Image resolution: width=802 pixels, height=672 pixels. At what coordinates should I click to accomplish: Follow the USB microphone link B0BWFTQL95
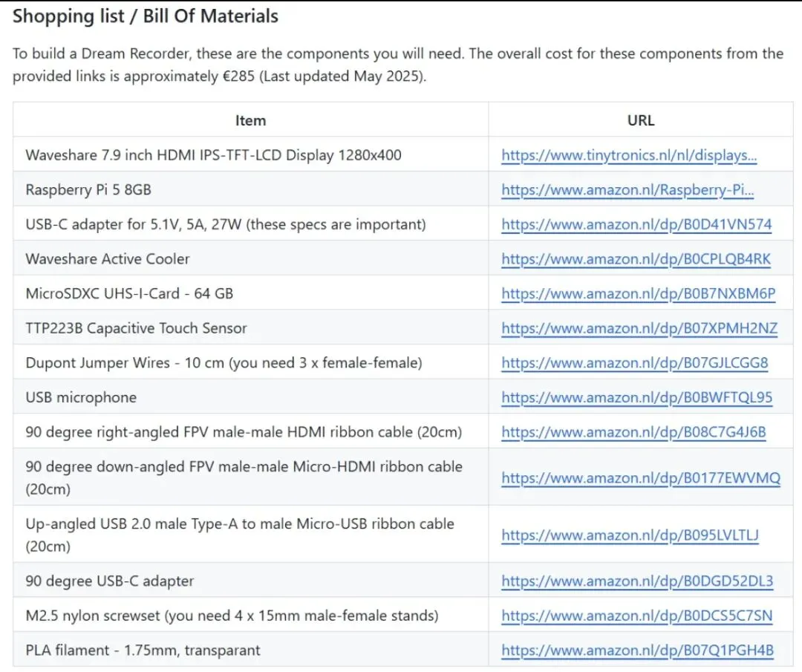pos(636,397)
